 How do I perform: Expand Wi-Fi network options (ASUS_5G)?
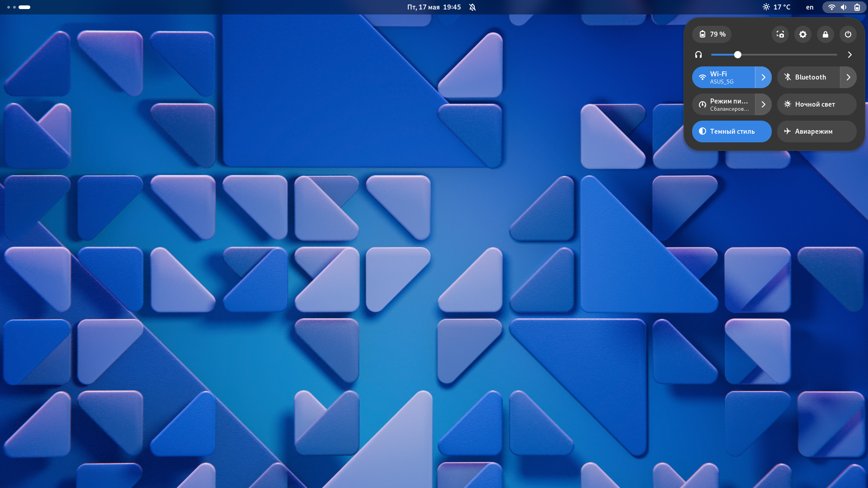(x=764, y=77)
